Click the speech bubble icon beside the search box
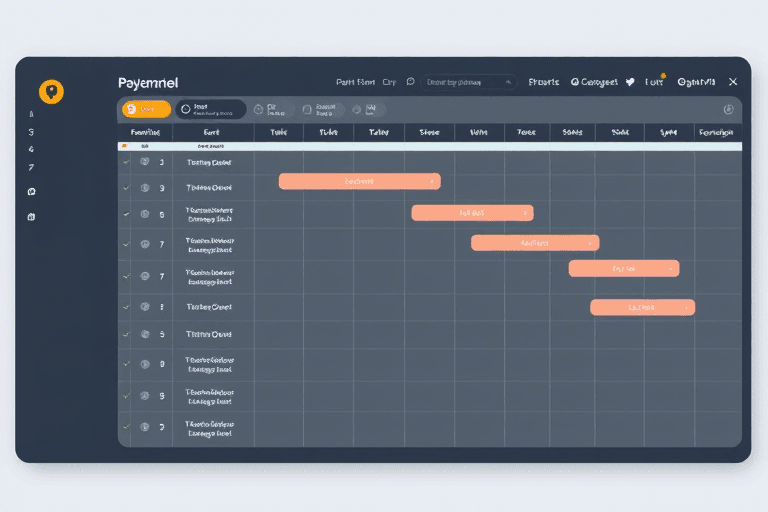This screenshot has width=768, height=512. tap(410, 82)
